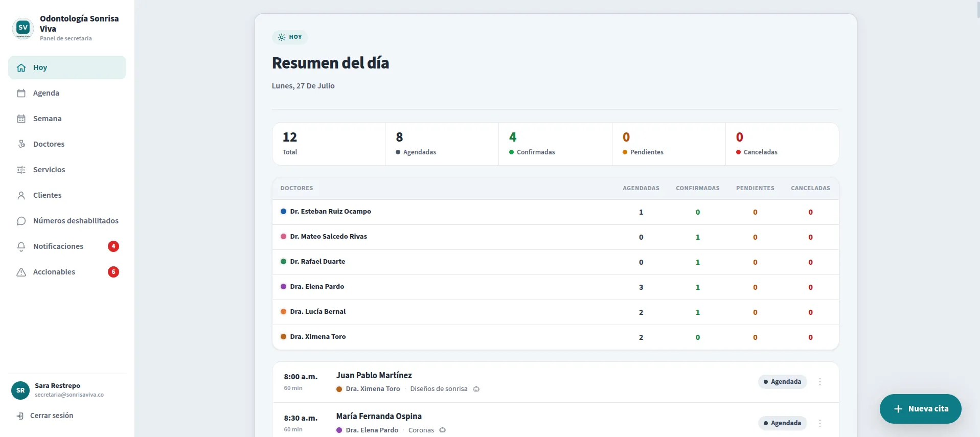The width and height of the screenshot is (980, 437).
Task: Click Odontología Sonrisa Viva clinic title
Action: (x=79, y=24)
